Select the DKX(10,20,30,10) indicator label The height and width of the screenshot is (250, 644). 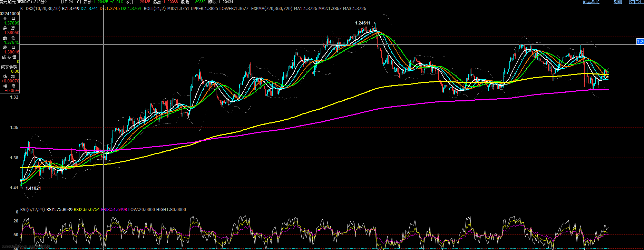(x=43, y=8)
